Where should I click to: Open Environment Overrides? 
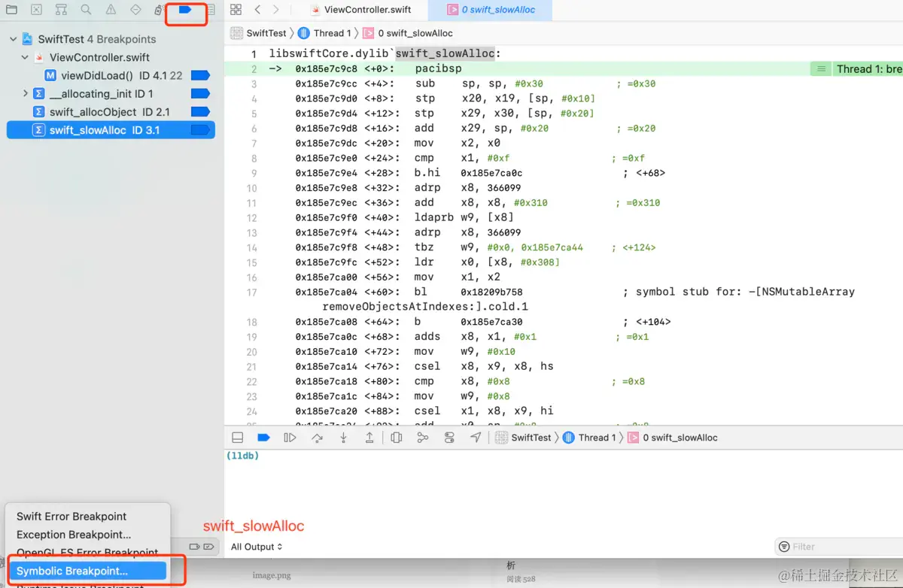coord(449,438)
